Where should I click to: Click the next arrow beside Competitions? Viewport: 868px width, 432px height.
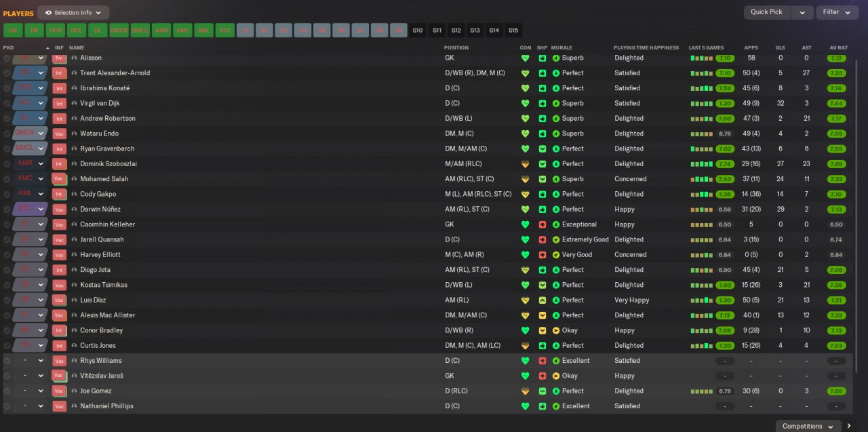849,426
